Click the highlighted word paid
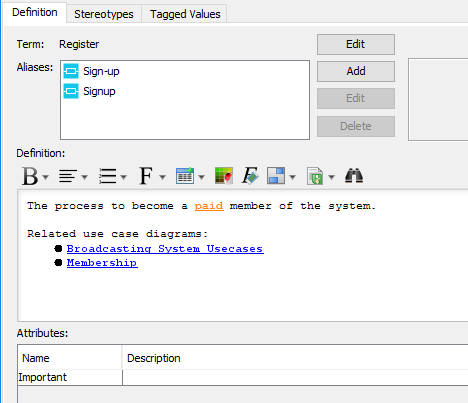 coord(209,206)
